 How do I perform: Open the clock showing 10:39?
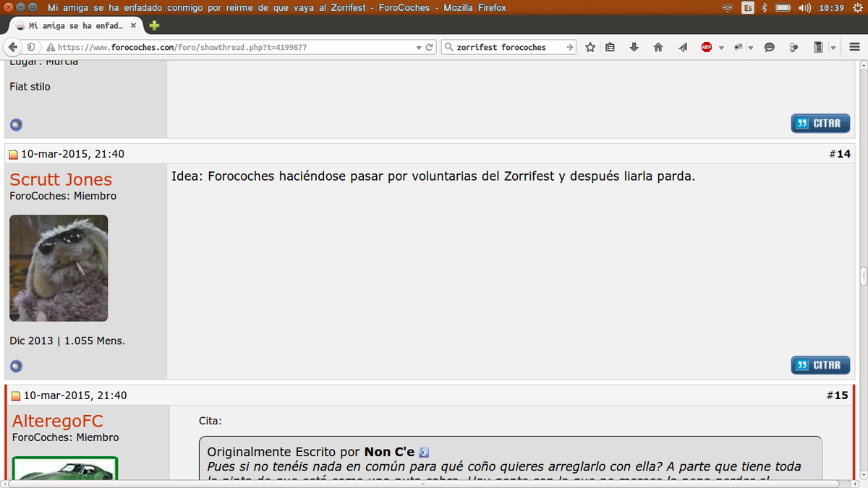[x=831, y=8]
